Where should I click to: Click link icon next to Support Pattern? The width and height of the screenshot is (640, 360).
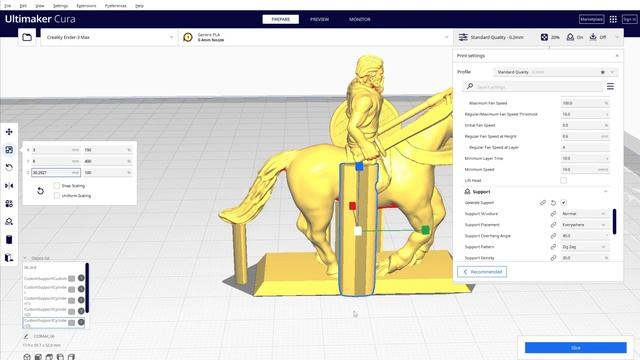[553, 247]
